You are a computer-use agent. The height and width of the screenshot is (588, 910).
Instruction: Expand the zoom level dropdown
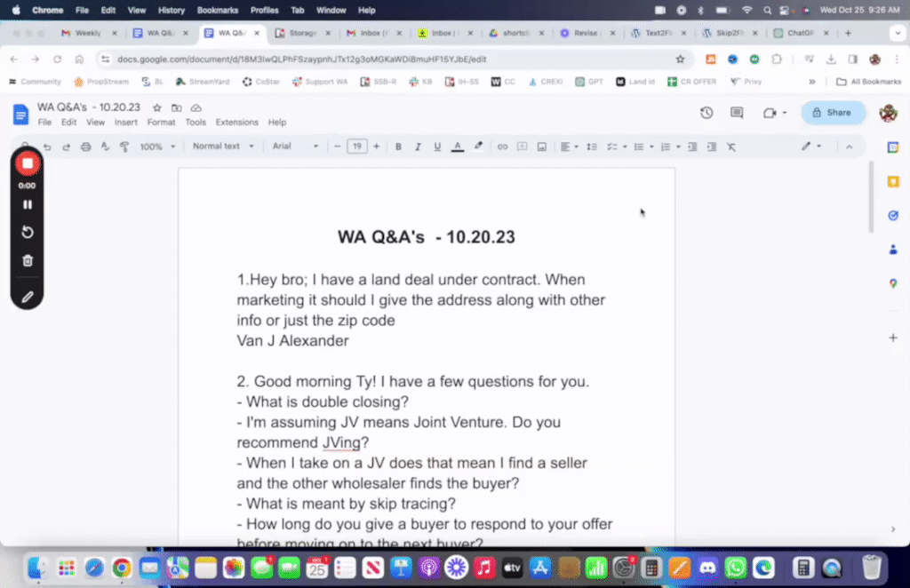point(156,147)
